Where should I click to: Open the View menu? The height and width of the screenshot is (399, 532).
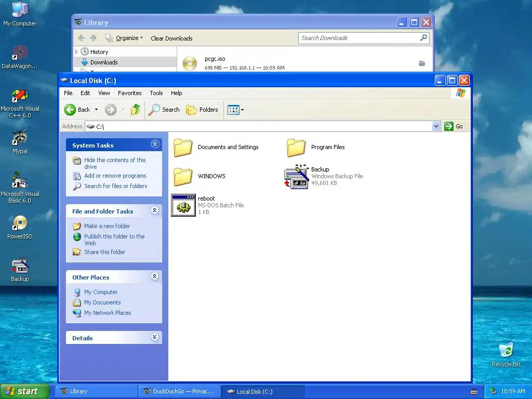(104, 93)
